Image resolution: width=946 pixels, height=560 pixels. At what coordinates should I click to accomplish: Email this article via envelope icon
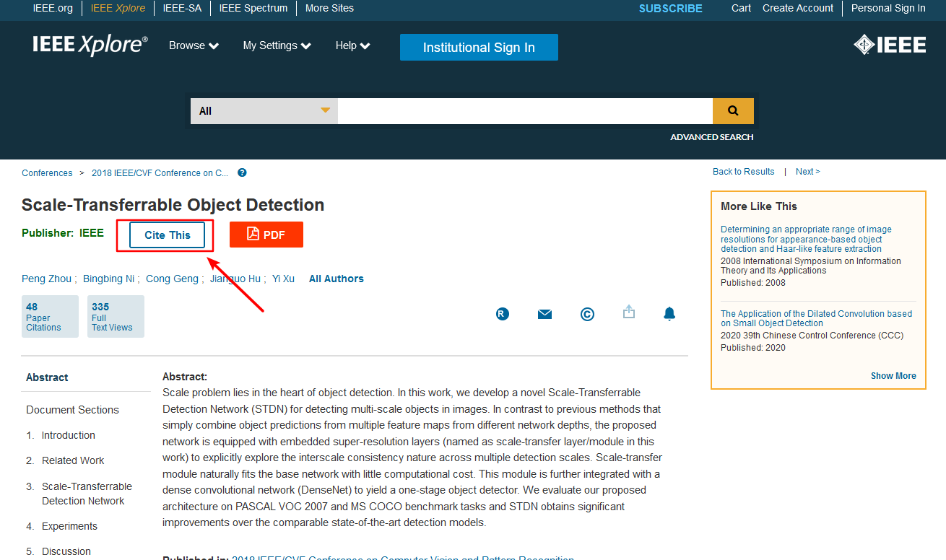(544, 314)
